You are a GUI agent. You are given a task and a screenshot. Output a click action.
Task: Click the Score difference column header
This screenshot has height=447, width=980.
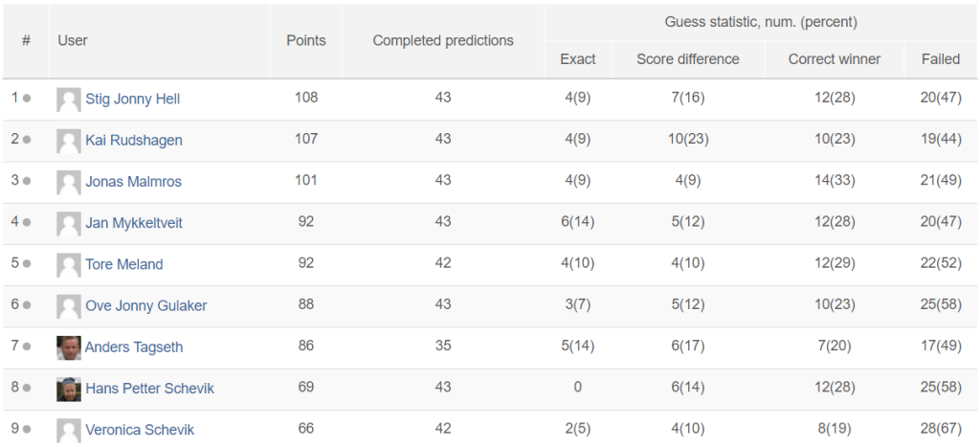(x=688, y=59)
